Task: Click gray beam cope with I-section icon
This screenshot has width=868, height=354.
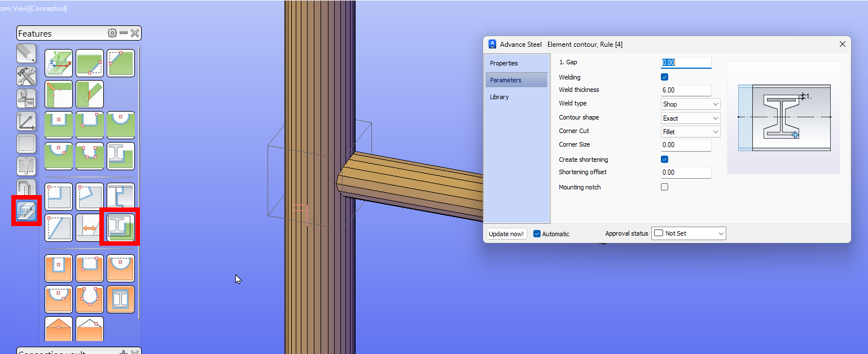Action: point(121,197)
